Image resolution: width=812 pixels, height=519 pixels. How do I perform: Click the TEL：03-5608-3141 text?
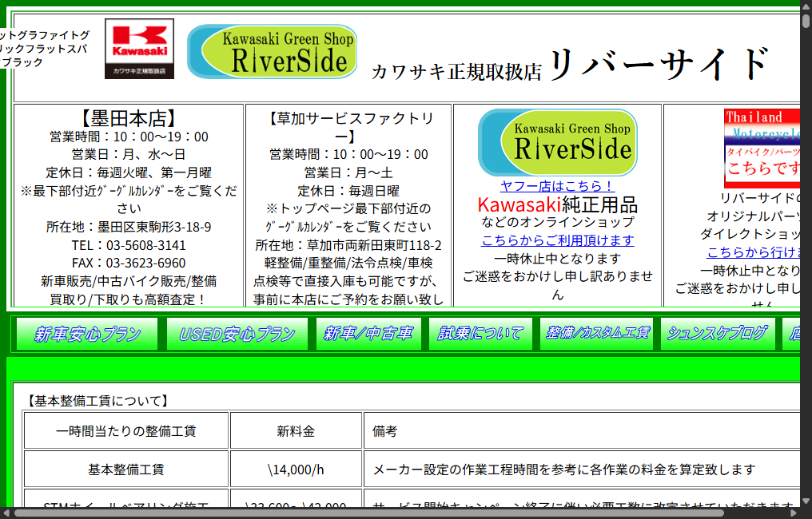[x=129, y=245]
